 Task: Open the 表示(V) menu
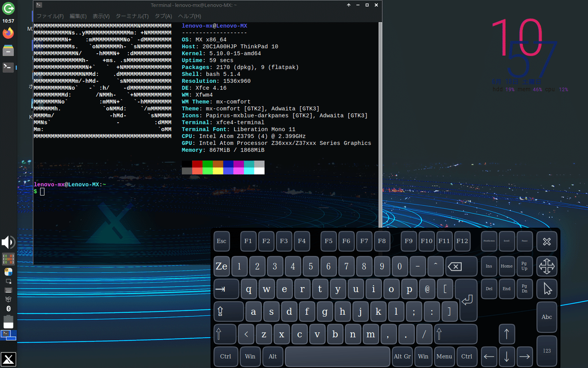click(x=101, y=16)
